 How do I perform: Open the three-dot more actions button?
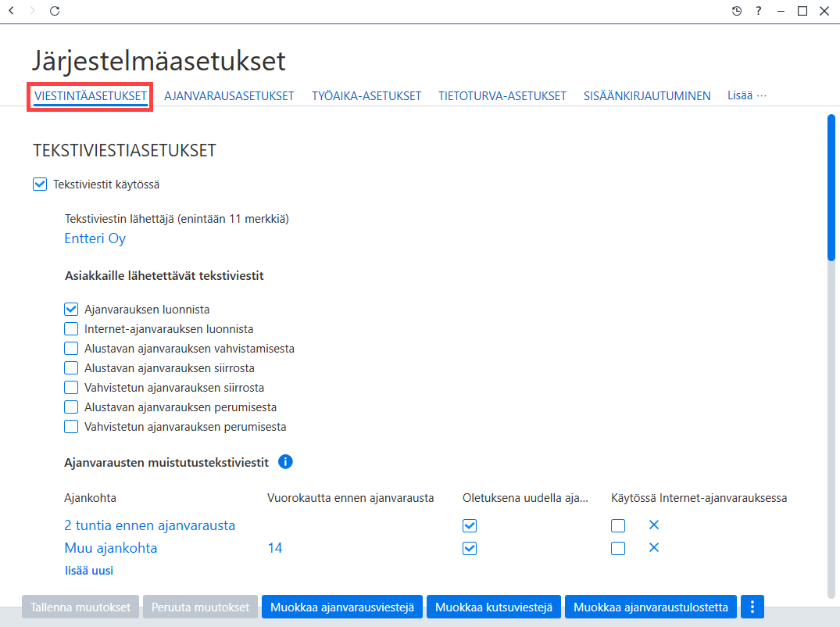(752, 607)
